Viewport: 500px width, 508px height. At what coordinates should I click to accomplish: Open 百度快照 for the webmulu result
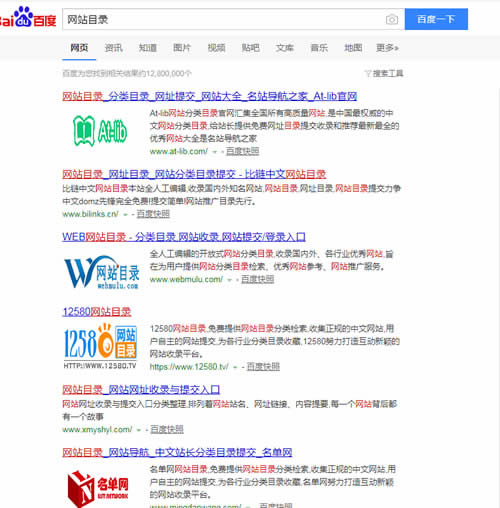click(257, 279)
